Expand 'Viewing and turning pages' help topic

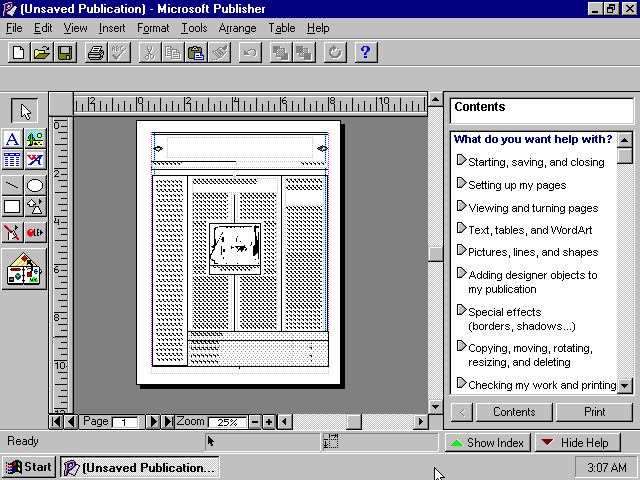(x=527, y=208)
